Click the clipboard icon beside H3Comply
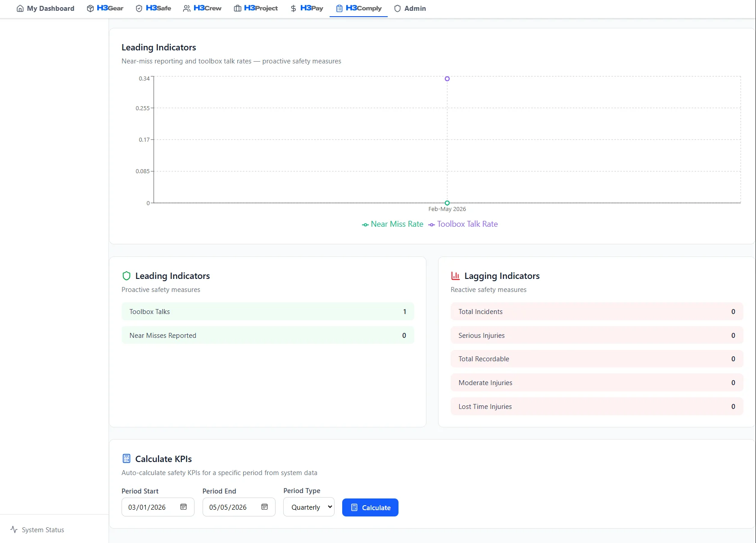Image resolution: width=756 pixels, height=543 pixels. pos(340,9)
